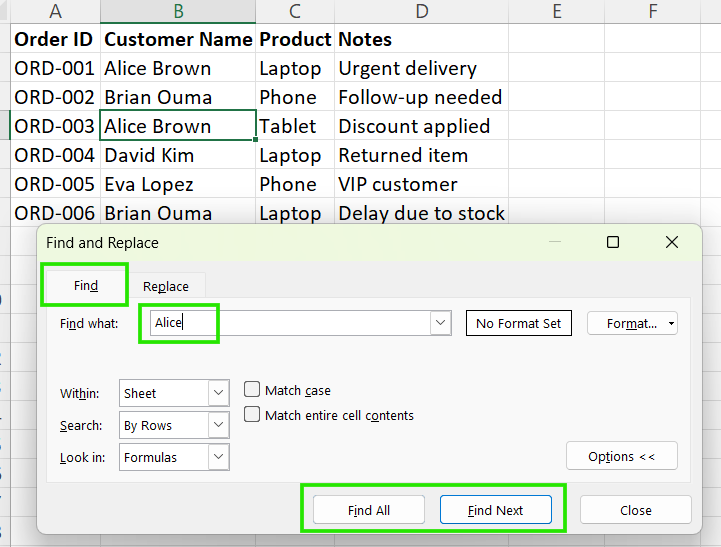Select the VIP customer note cell

[x=422, y=184]
